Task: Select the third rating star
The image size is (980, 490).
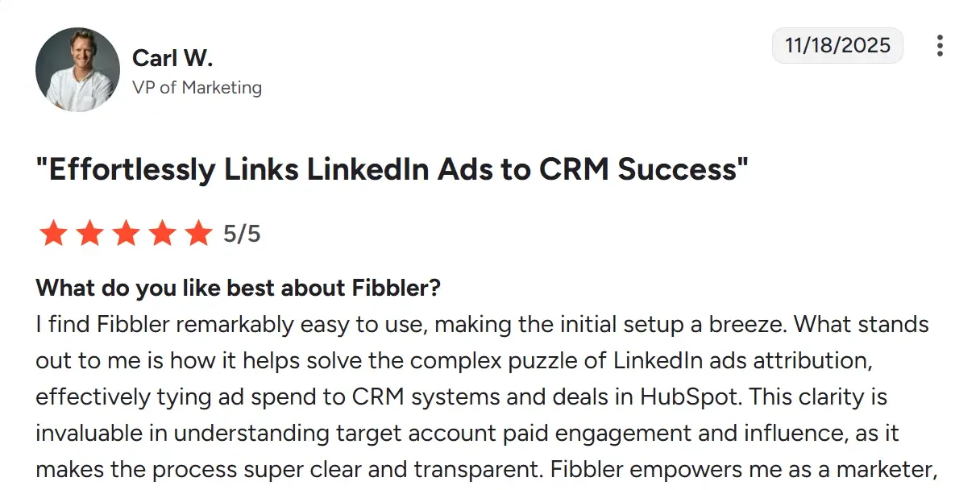Action: coord(126,235)
